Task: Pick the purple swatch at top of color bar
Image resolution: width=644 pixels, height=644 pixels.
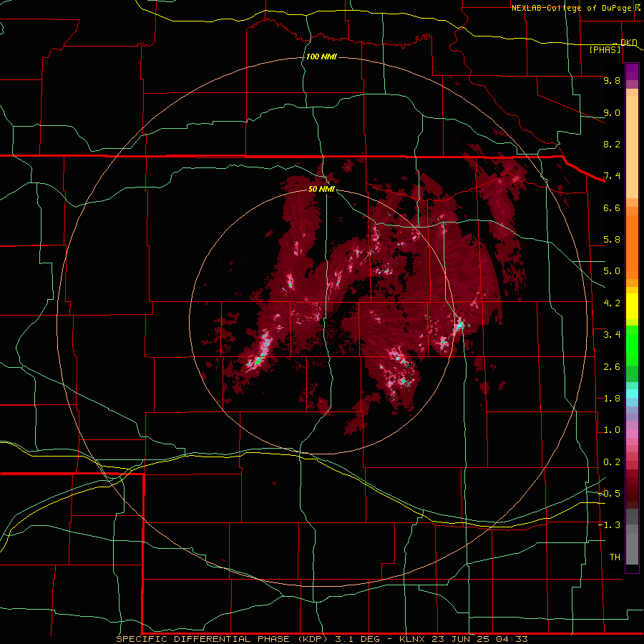Action: (x=632, y=70)
